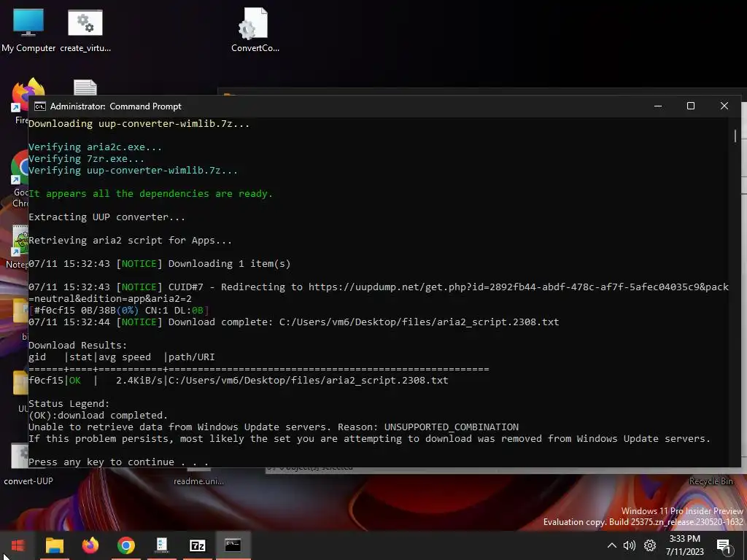747x560 pixels.
Task: Click the 'Status Legend:' text line
Action: pyautogui.click(x=69, y=403)
